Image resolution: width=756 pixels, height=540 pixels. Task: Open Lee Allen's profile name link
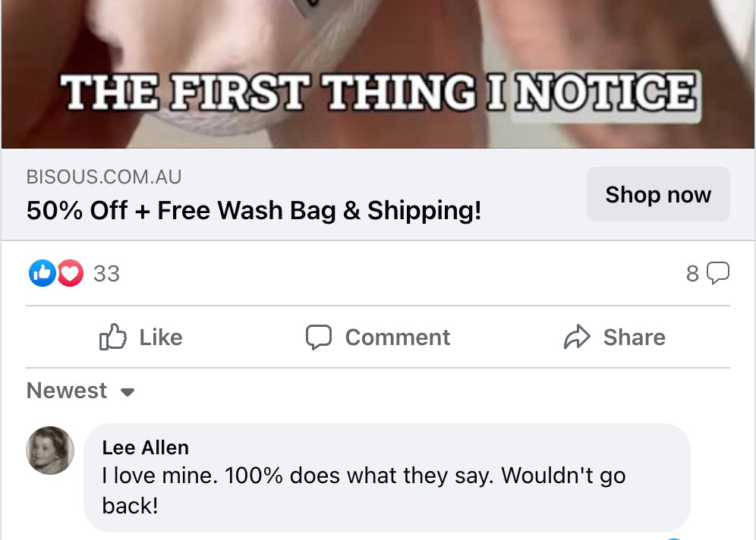pos(145,447)
